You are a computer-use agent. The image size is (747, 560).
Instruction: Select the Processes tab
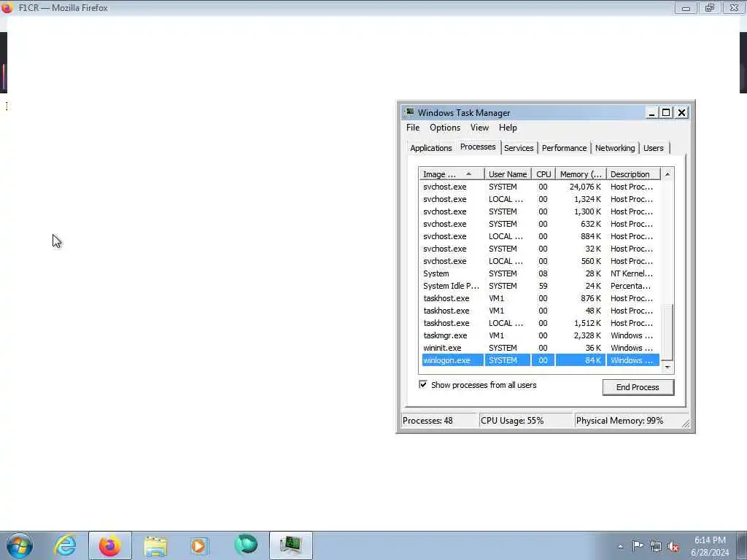pyautogui.click(x=478, y=147)
